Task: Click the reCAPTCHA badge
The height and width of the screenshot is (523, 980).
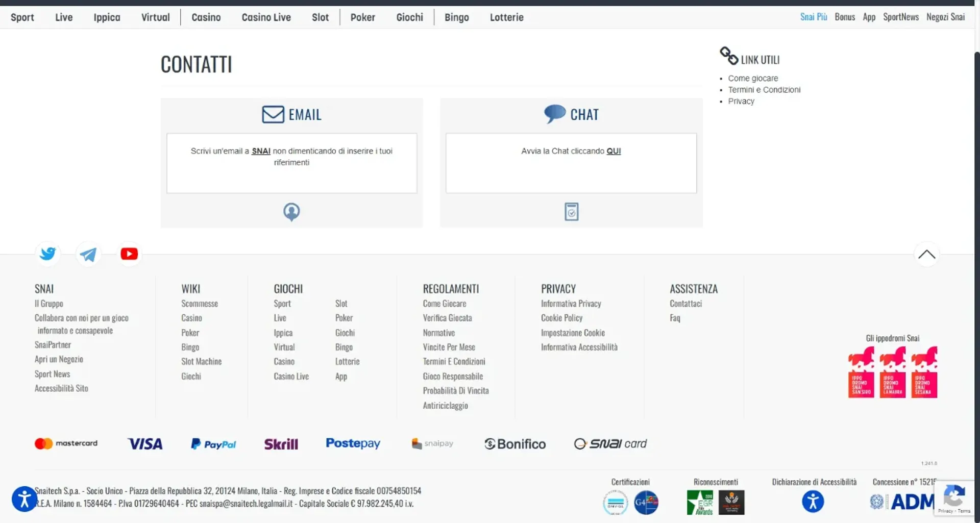Action: point(954,498)
